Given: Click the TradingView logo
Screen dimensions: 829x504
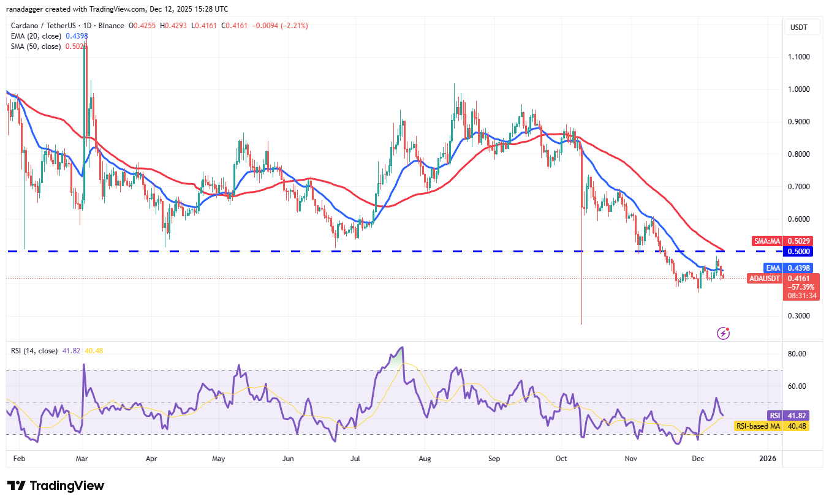Looking at the screenshot, I should (55, 485).
